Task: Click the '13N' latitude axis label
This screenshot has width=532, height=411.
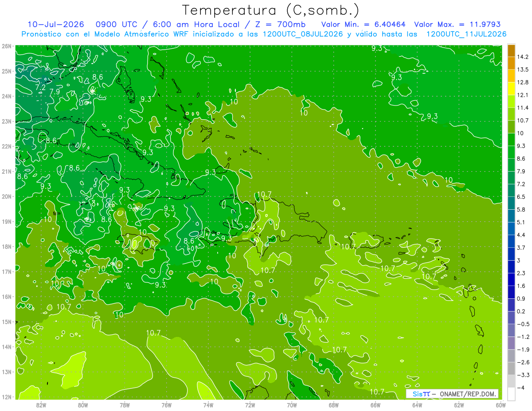Action: (x=7, y=372)
